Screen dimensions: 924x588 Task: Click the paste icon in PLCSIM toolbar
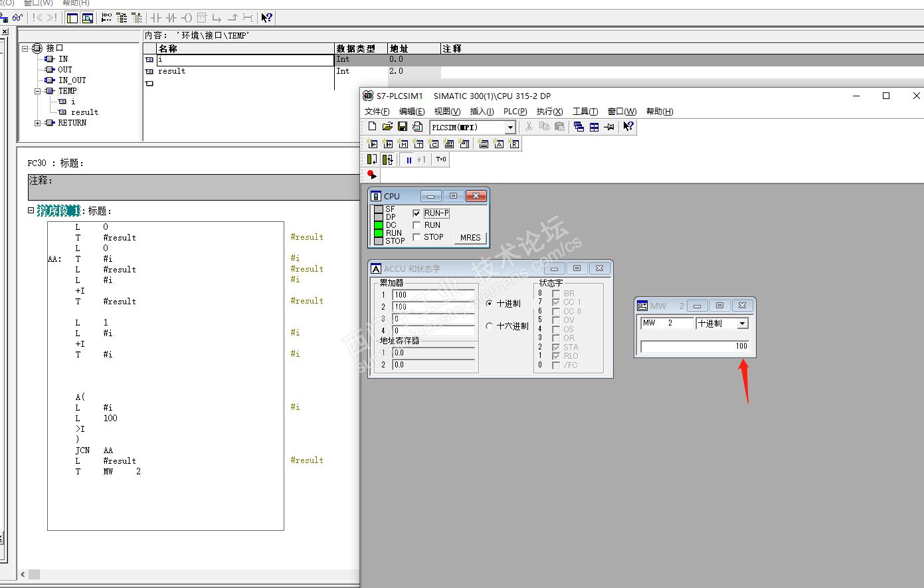(x=559, y=127)
